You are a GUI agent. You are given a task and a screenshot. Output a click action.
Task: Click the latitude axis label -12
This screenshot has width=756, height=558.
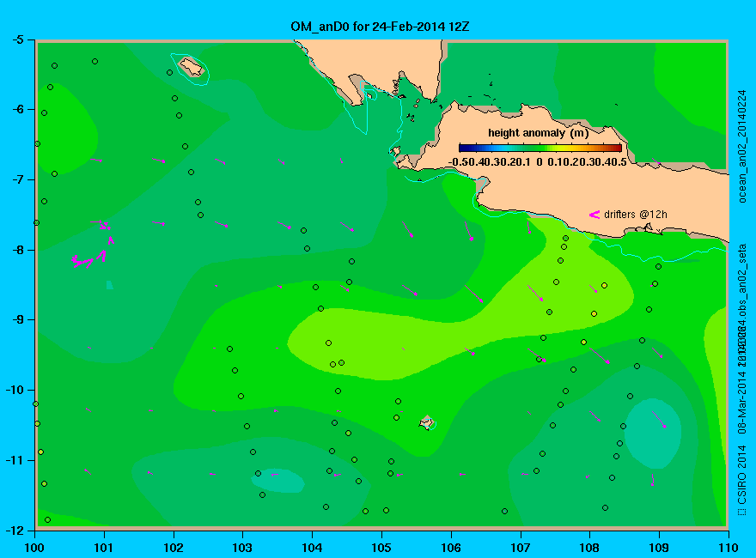coord(14,530)
